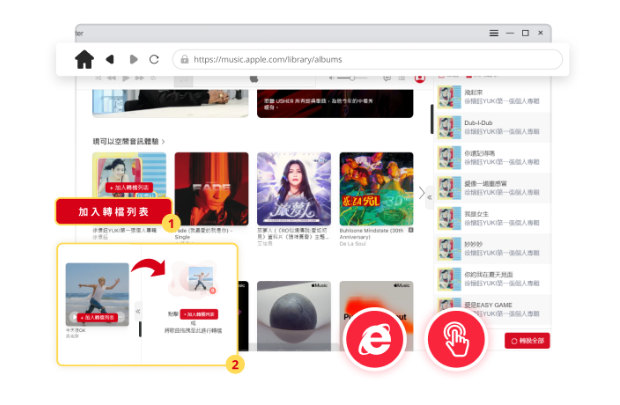Convert all with the 轉換全部 button
This screenshot has height=405, width=620.
click(x=527, y=341)
